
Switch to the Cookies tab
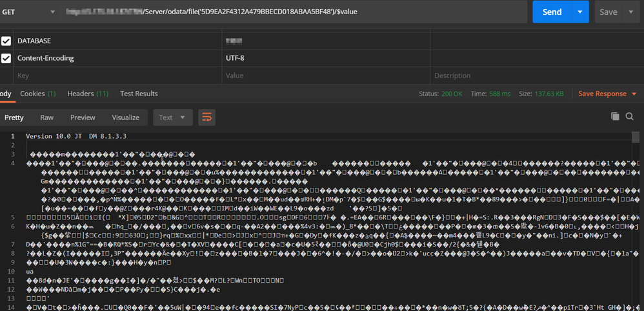pyautogui.click(x=37, y=94)
